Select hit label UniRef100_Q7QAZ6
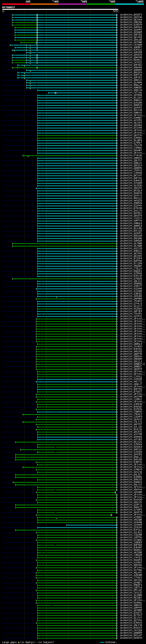Viewport: 146px width, 644px height. click(131, 279)
